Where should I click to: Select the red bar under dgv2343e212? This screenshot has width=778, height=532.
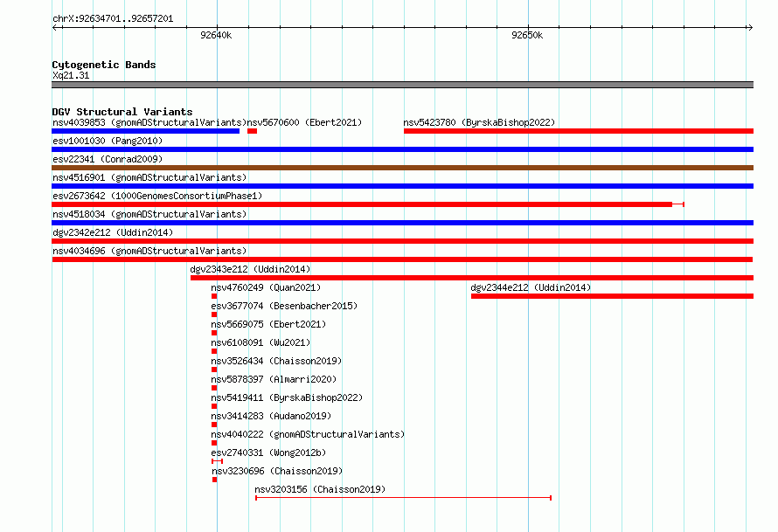[x=472, y=278]
